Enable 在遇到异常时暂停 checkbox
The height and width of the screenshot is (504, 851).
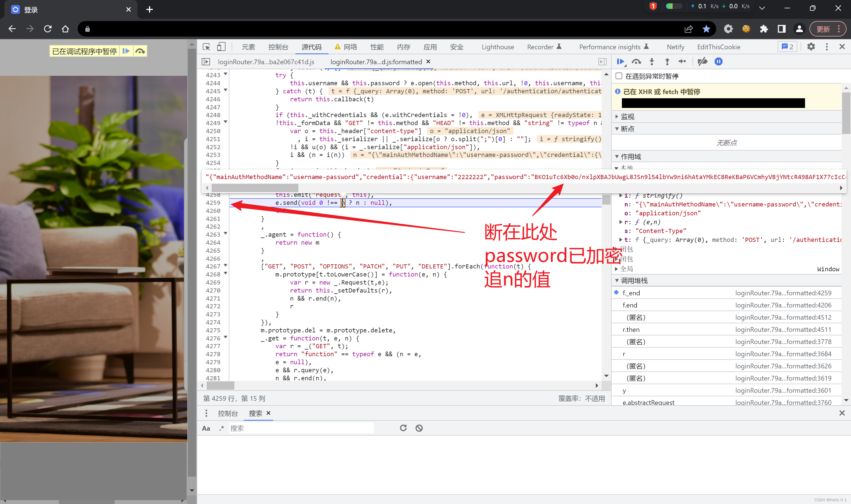coord(619,76)
